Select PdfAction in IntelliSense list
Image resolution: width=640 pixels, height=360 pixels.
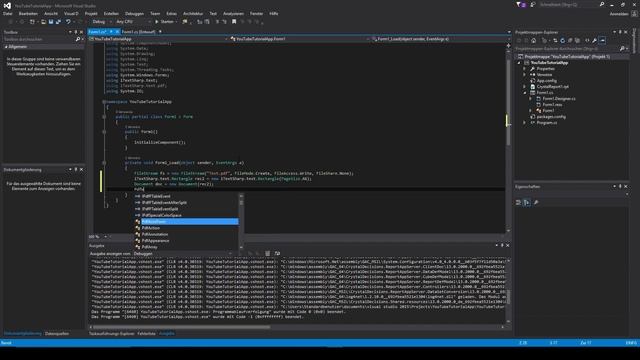click(151, 228)
